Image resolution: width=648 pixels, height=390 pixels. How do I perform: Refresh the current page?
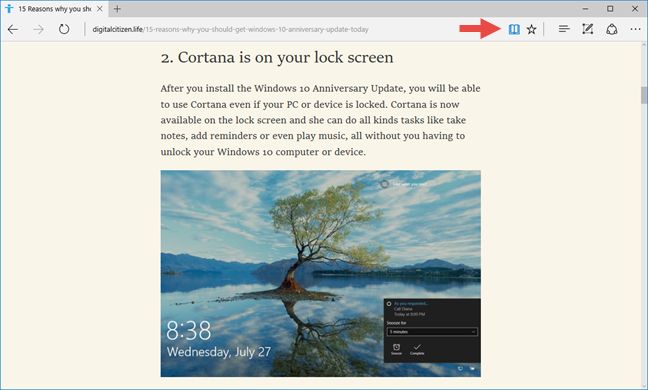(64, 29)
